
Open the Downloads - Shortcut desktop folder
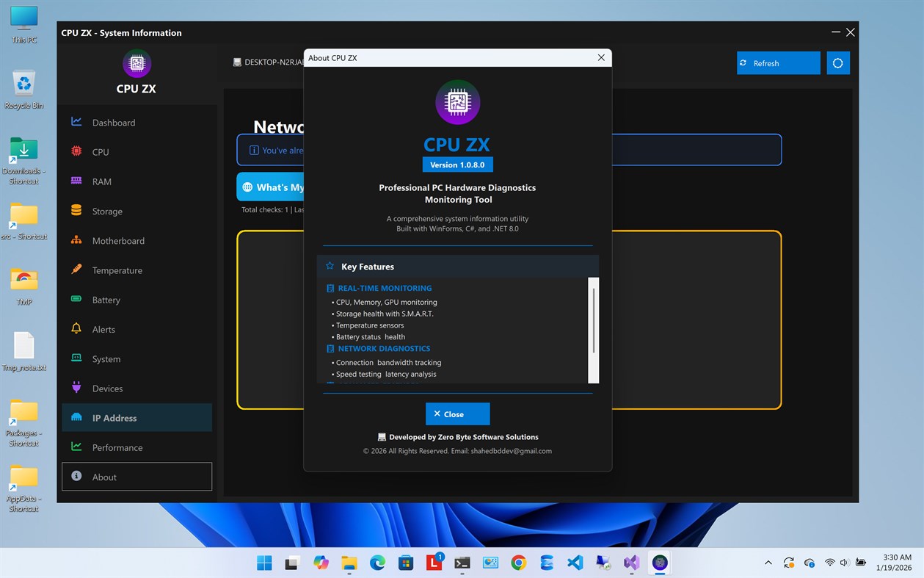pyautogui.click(x=23, y=160)
